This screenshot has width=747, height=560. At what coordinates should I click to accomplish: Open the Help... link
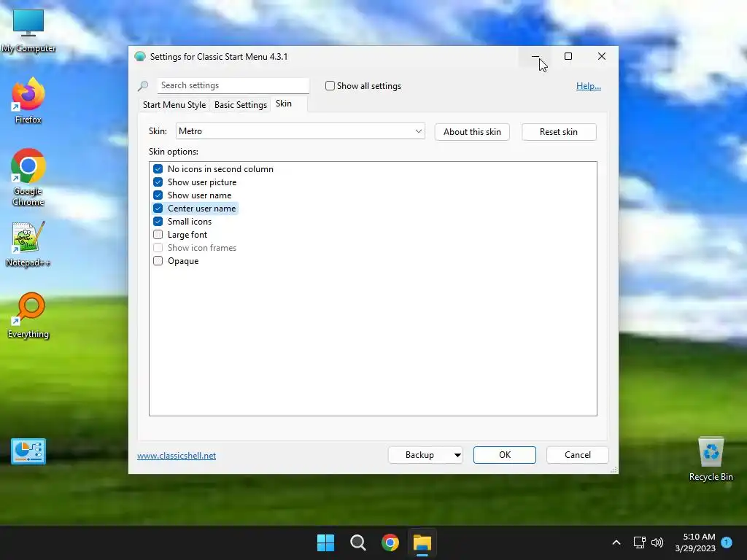pyautogui.click(x=589, y=86)
